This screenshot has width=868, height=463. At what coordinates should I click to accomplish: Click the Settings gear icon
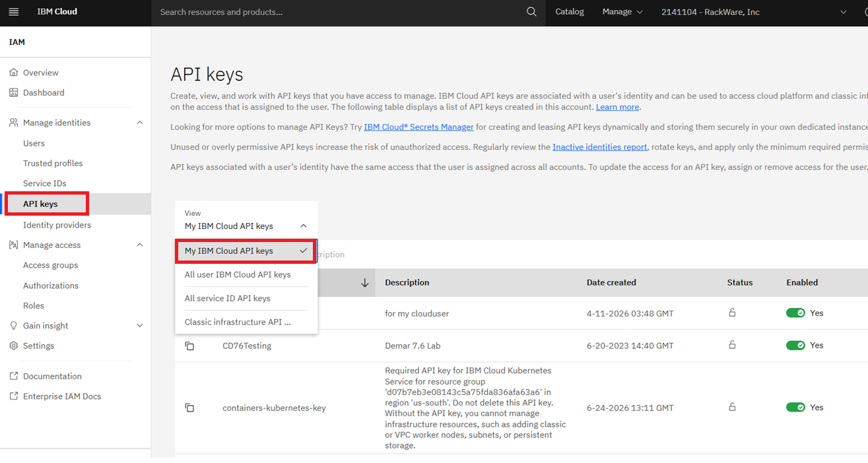(x=13, y=346)
